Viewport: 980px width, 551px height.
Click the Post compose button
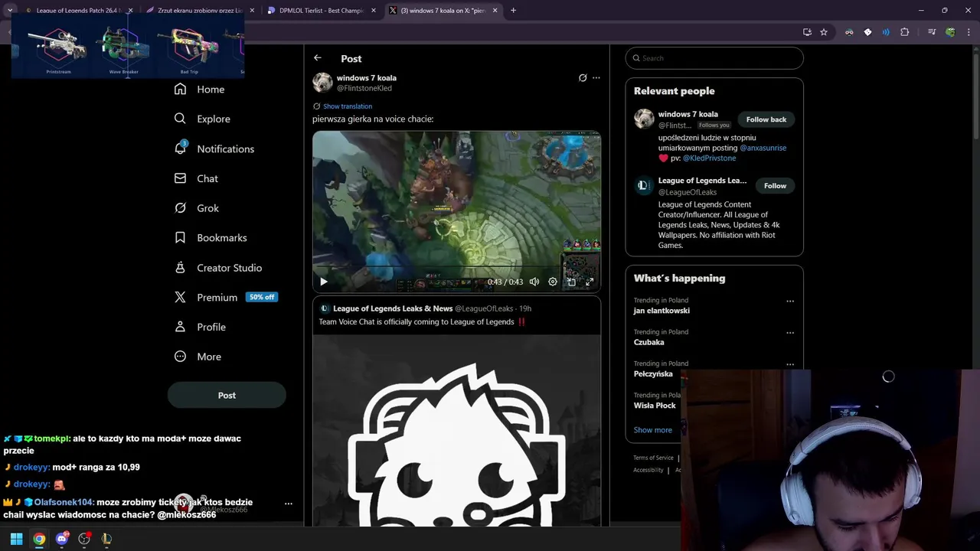227,396
